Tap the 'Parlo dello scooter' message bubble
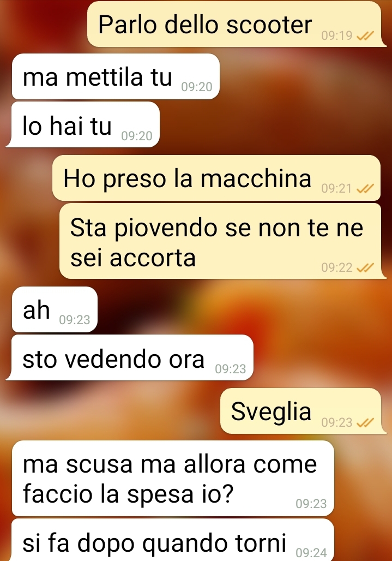392x561 pixels. click(x=237, y=24)
